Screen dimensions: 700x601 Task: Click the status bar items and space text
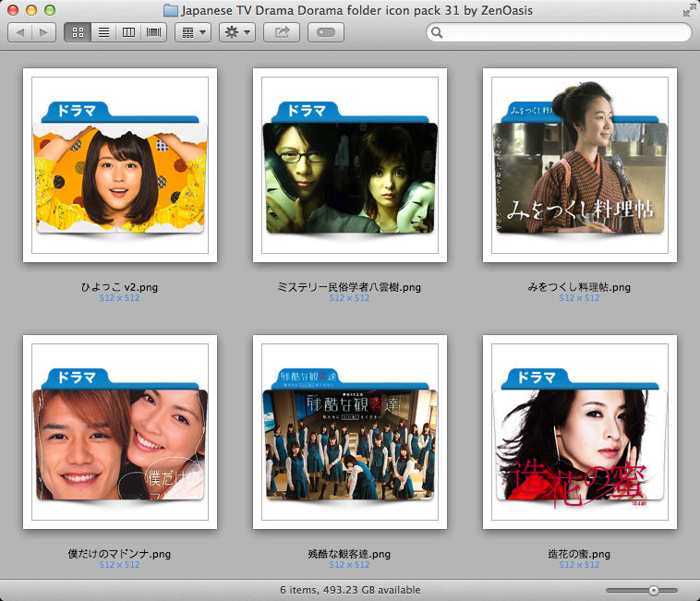pos(350,590)
